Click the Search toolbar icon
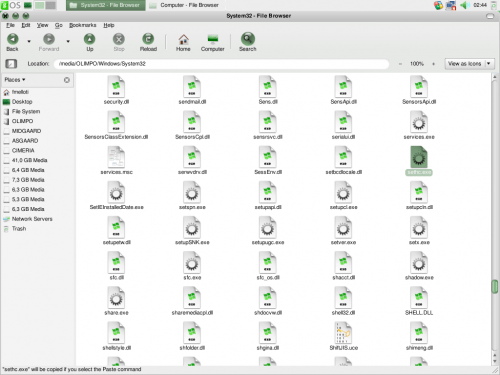 pyautogui.click(x=248, y=39)
